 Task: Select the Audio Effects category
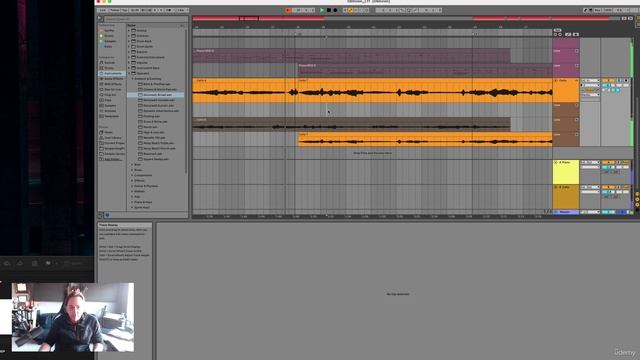pos(113,79)
